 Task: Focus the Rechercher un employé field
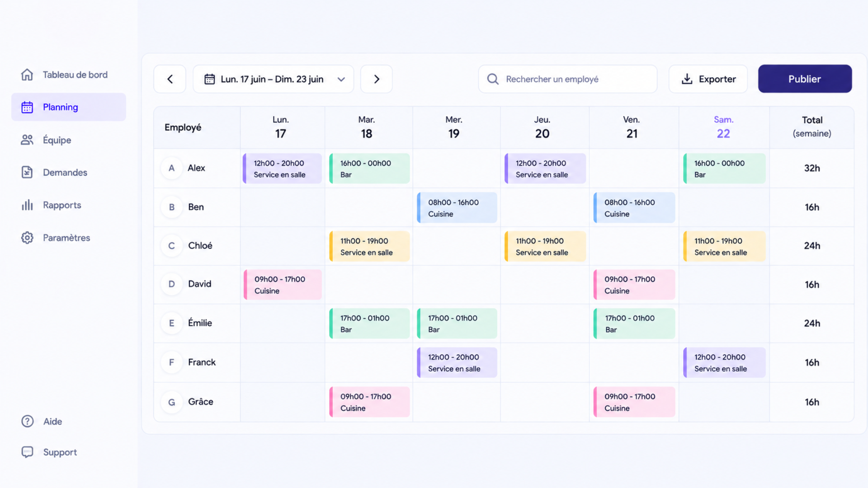(568, 79)
